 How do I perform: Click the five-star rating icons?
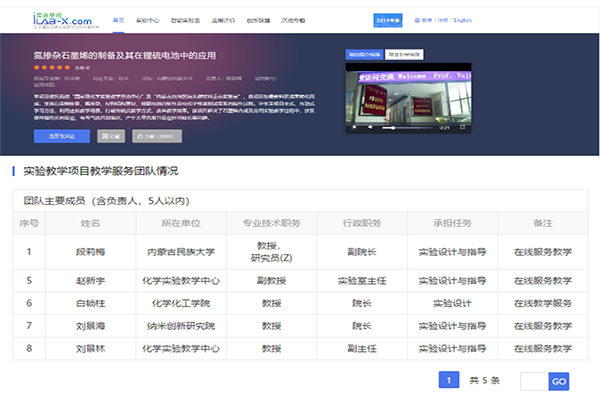pyautogui.click(x=50, y=67)
